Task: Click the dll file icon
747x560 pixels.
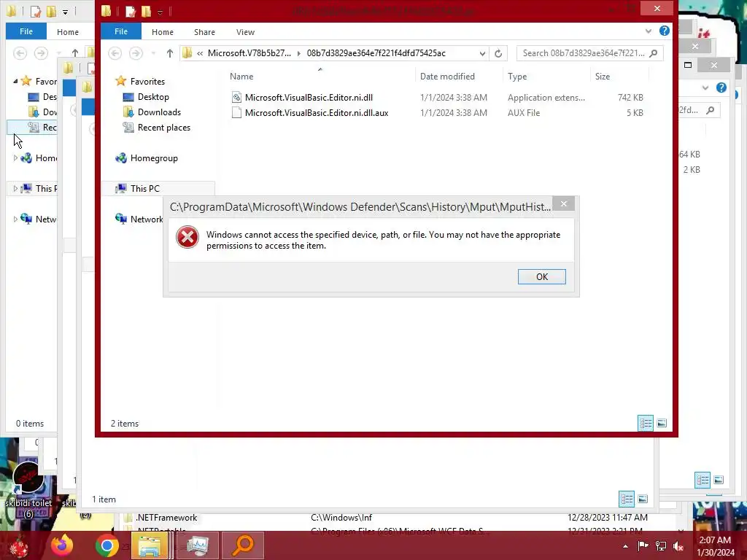Action: pyautogui.click(x=236, y=98)
